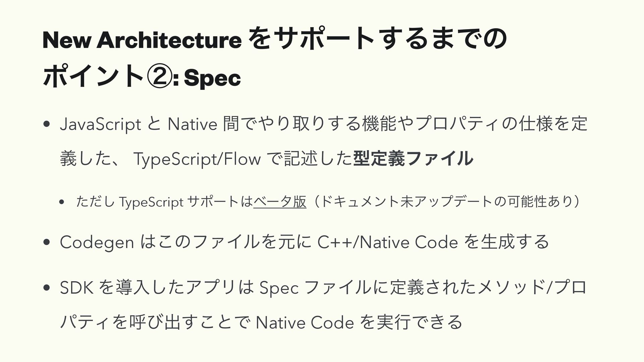644x362 pixels.
Task: Click the "TypeScript/Flow" text
Action: tap(197, 159)
